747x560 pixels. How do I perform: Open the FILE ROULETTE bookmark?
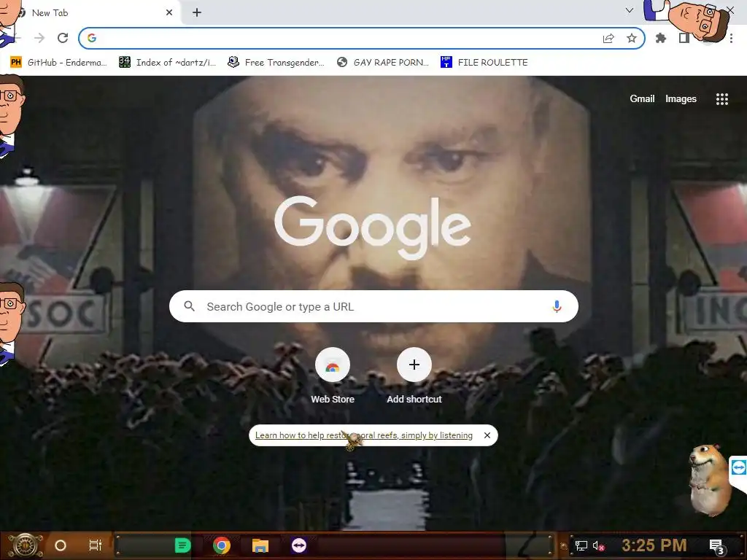pos(484,63)
